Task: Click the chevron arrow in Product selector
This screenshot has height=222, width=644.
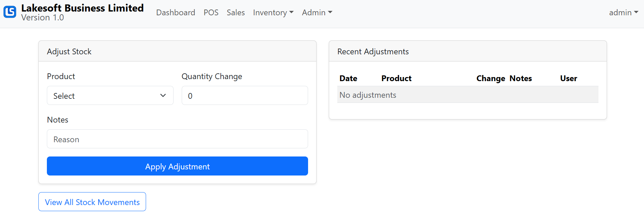Action: click(163, 95)
